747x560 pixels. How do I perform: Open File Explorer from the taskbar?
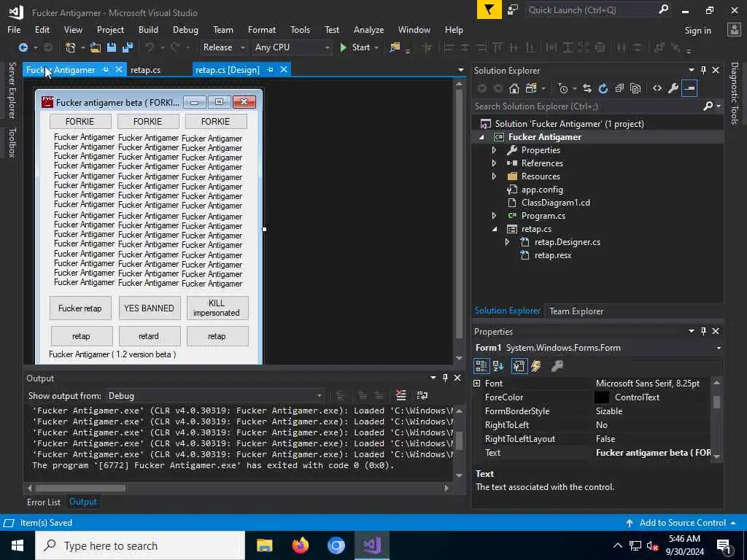[x=264, y=545]
